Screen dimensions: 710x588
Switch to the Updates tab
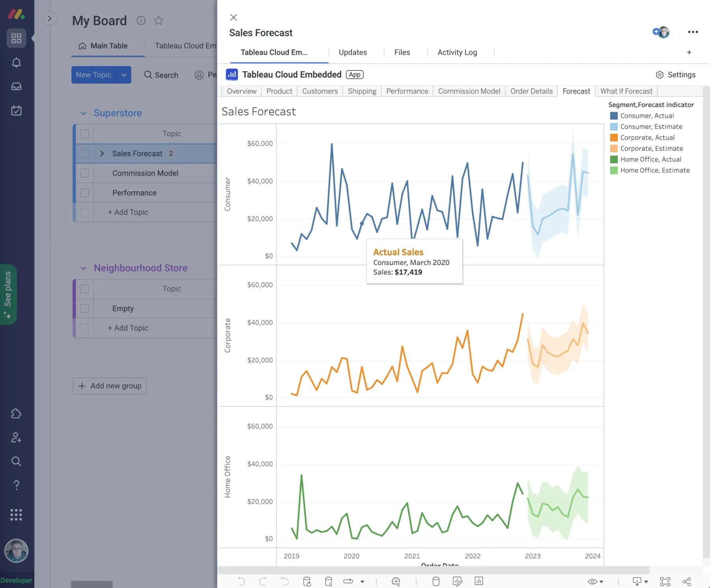(x=353, y=52)
